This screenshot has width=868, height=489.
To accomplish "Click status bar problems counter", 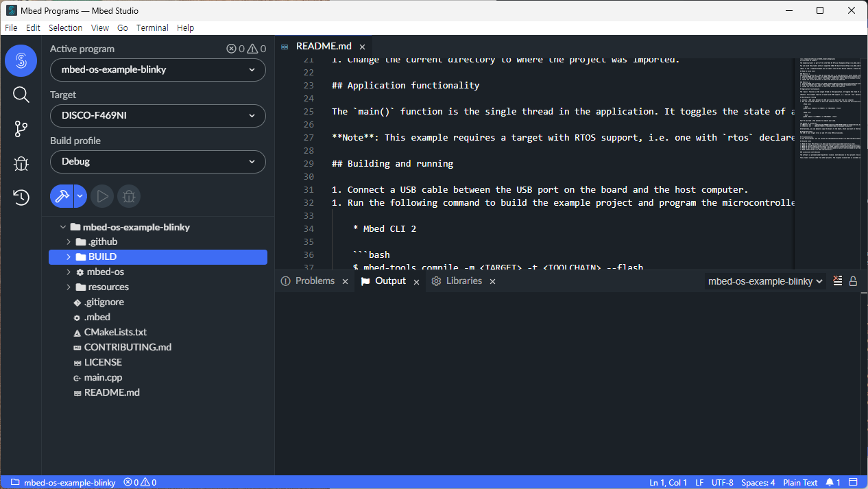I will (140, 482).
